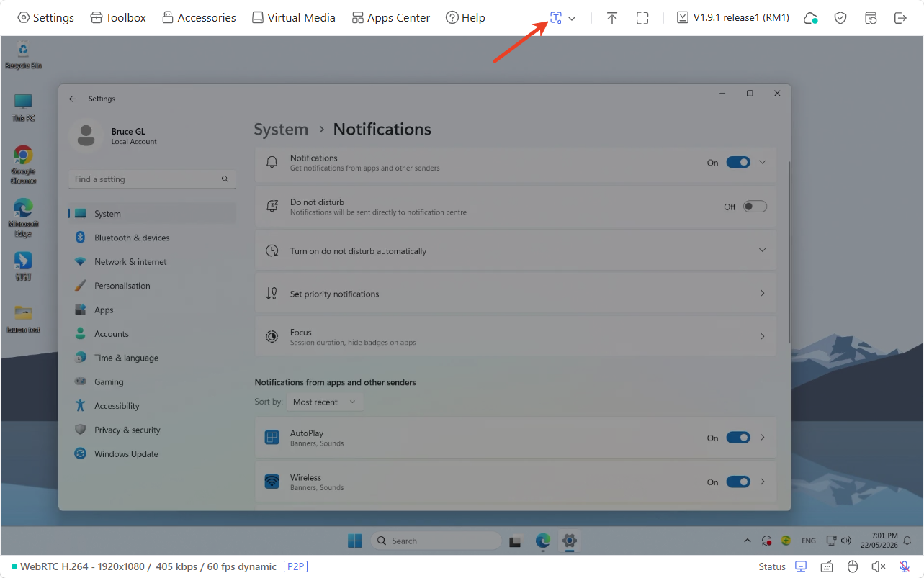This screenshot has width=924, height=578.
Task: Click the Find a setting search box
Action: click(x=152, y=179)
